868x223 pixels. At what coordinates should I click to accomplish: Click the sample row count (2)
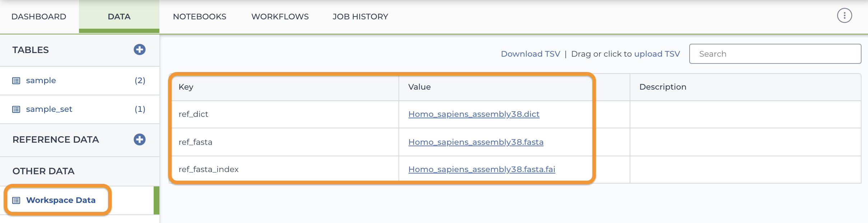coord(140,80)
